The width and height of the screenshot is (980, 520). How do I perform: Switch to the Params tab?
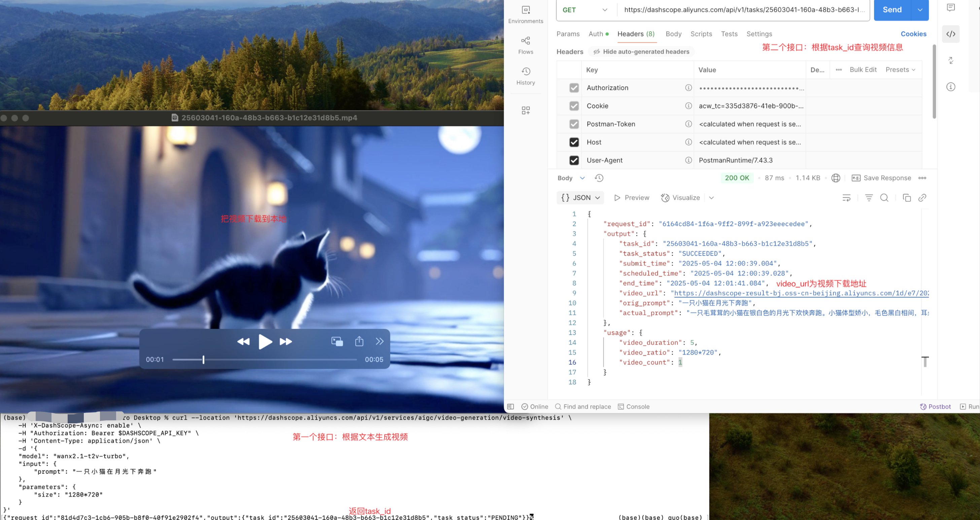point(568,34)
